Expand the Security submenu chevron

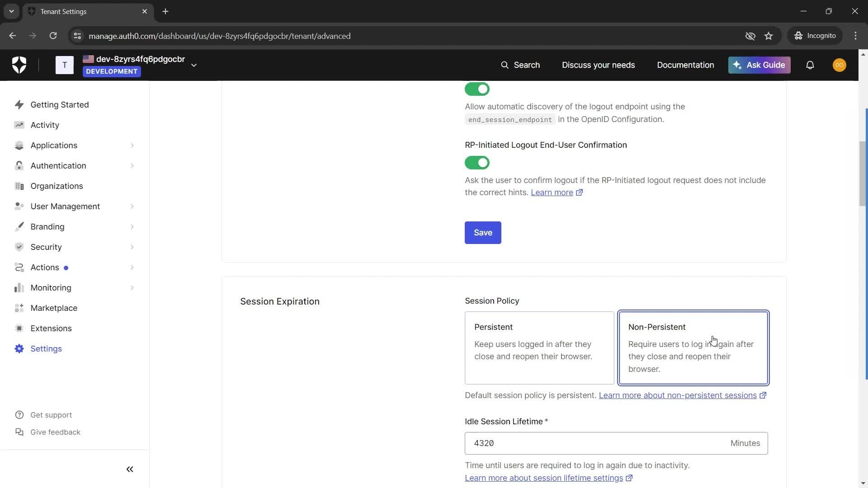point(132,247)
